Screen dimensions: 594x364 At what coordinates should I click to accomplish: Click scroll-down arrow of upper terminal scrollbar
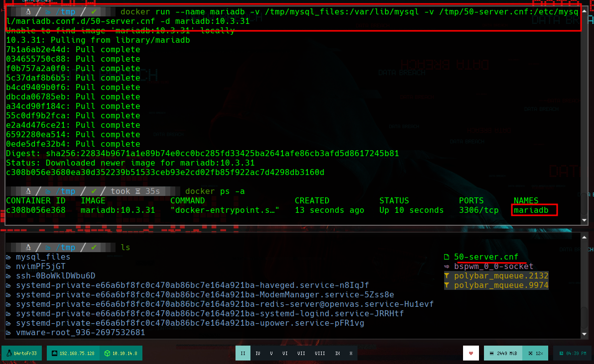click(x=584, y=220)
